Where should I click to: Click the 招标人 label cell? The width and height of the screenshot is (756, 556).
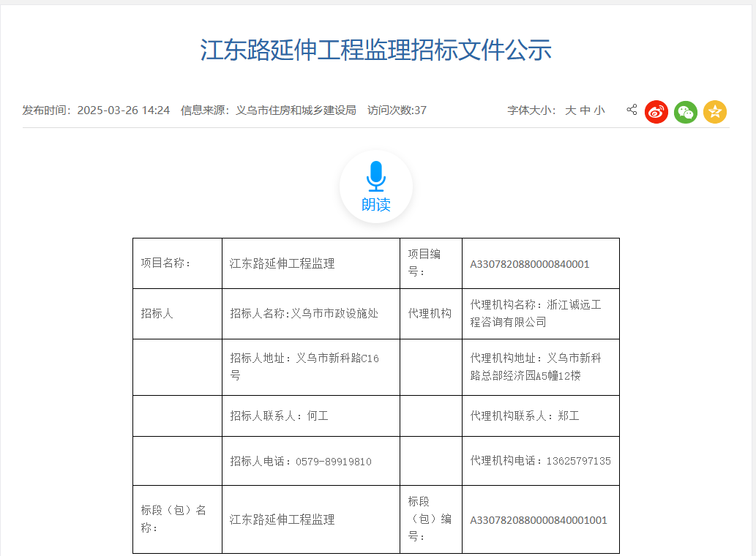pos(177,314)
